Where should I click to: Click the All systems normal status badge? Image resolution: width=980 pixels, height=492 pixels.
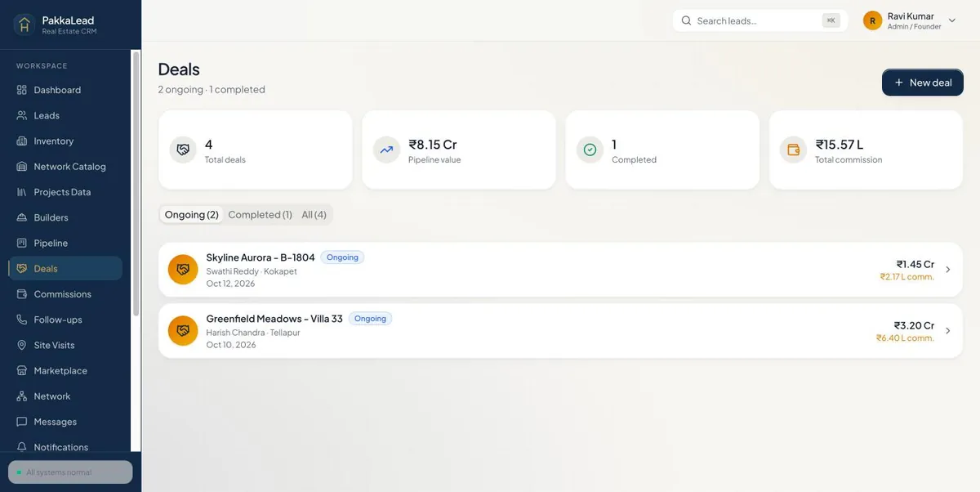coord(70,472)
